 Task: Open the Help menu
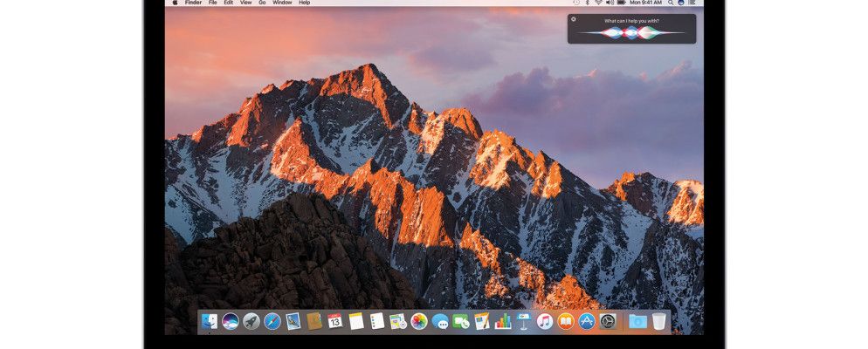305,3
